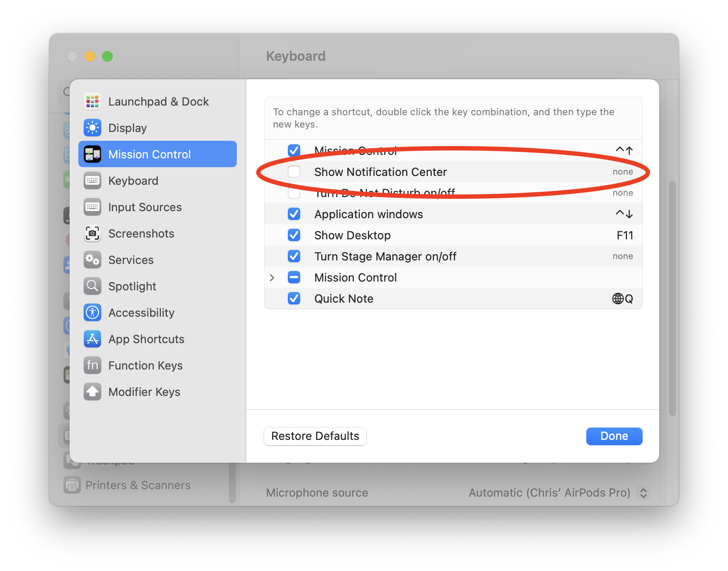Choose the Screenshots shortcuts category

click(158, 234)
